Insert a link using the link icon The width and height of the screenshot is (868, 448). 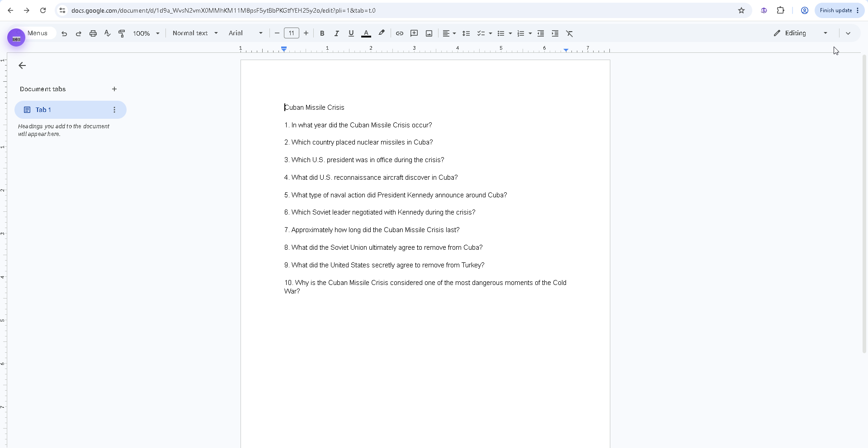click(400, 33)
